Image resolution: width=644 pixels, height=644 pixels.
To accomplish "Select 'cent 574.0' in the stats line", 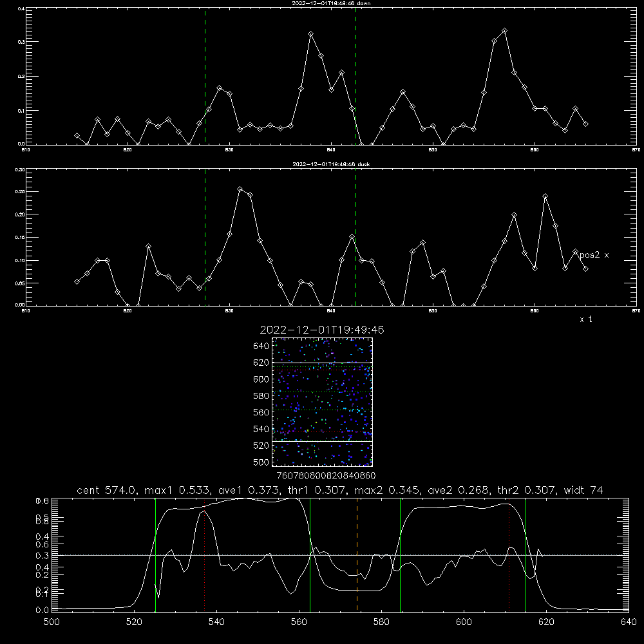I will (107, 490).
